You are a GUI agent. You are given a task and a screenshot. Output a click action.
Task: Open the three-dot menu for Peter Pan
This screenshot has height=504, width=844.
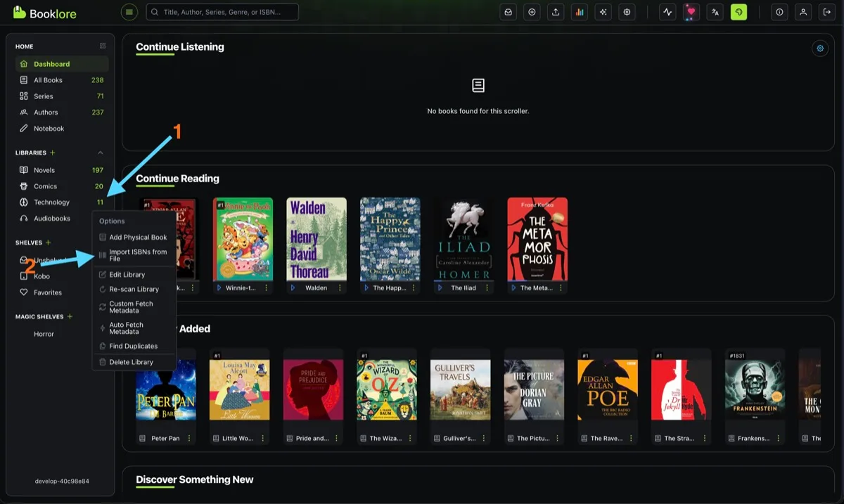point(189,438)
